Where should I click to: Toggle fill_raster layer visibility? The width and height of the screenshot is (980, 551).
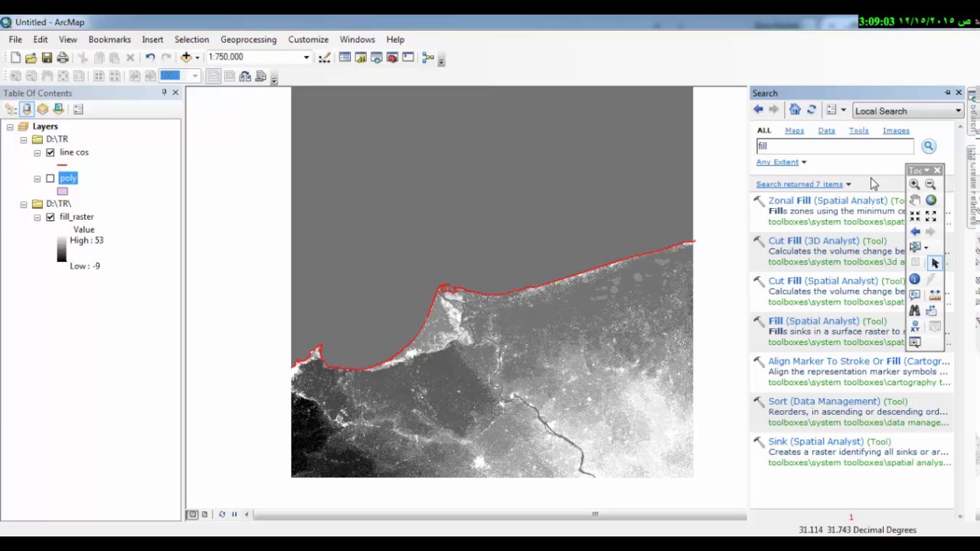(x=51, y=217)
